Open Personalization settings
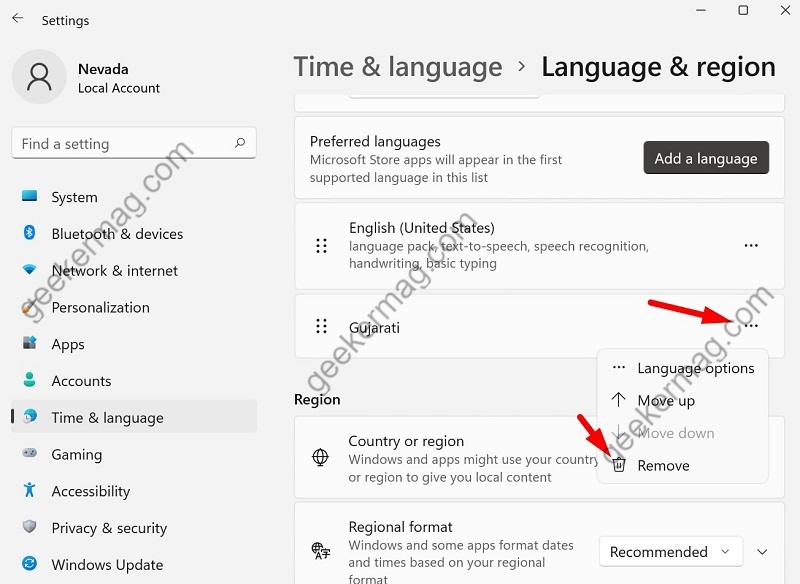 [134, 307]
